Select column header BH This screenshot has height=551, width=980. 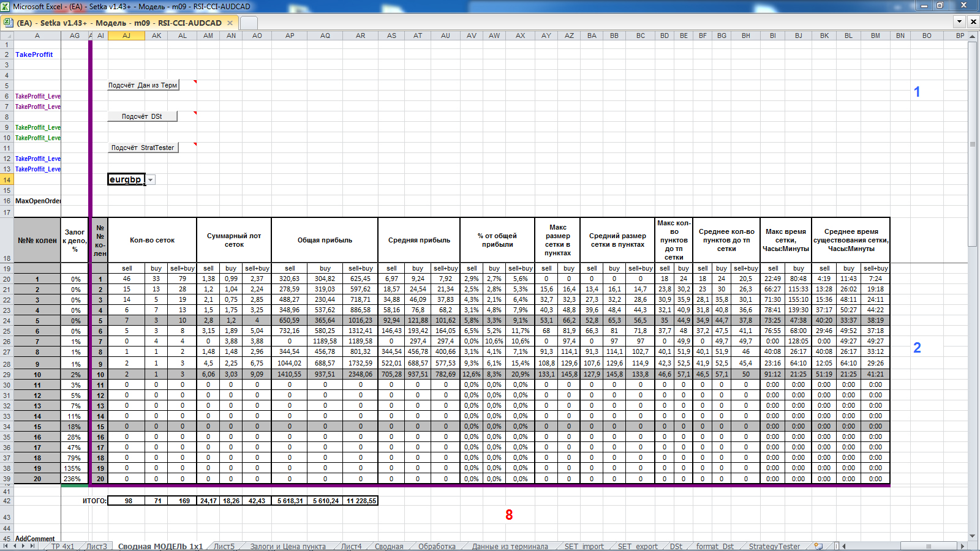click(x=746, y=36)
